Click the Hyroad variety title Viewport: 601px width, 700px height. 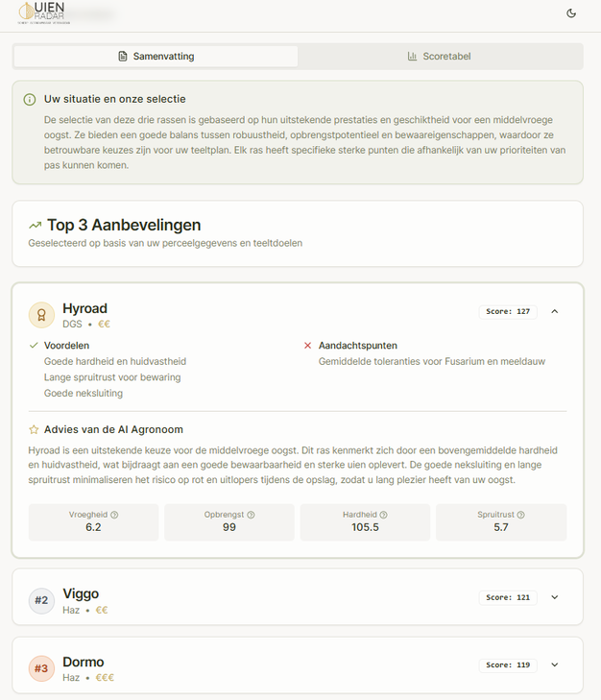coord(84,308)
